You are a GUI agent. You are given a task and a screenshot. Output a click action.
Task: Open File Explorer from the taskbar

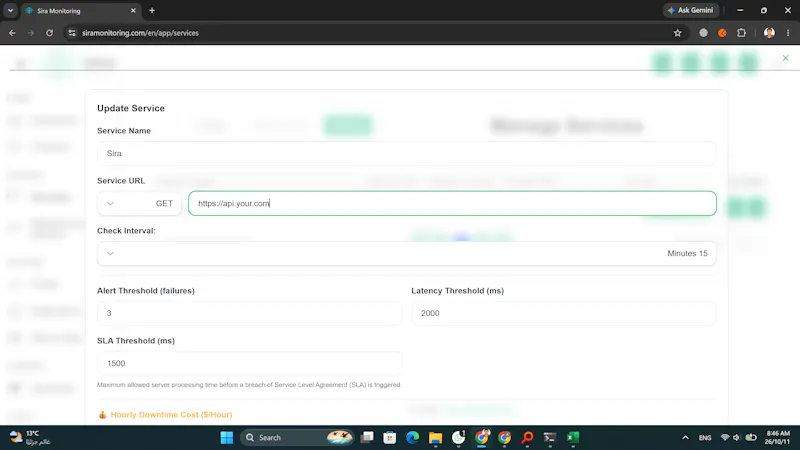tap(435, 437)
